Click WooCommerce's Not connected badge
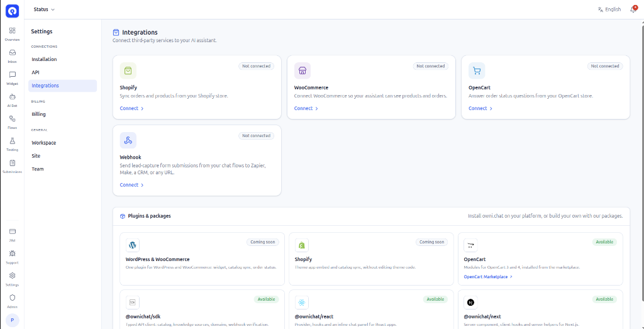This screenshot has height=329, width=644. 430,65
